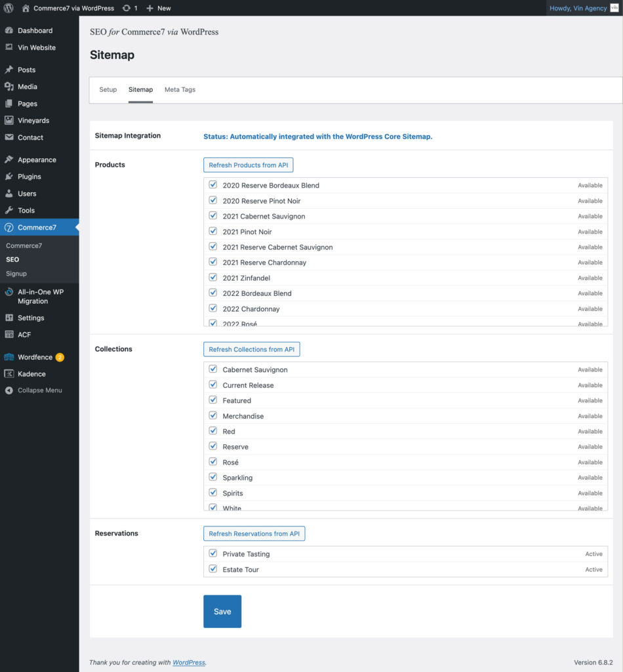Uncheck the Estate Tour reservation checkbox
The height and width of the screenshot is (672, 623).
point(212,569)
